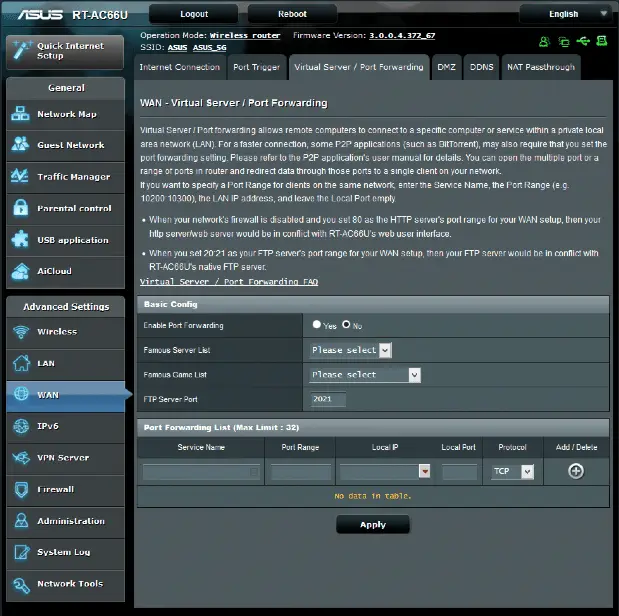Select Virtual Server / Port Forwarding tab
The height and width of the screenshot is (616, 619).
click(359, 67)
